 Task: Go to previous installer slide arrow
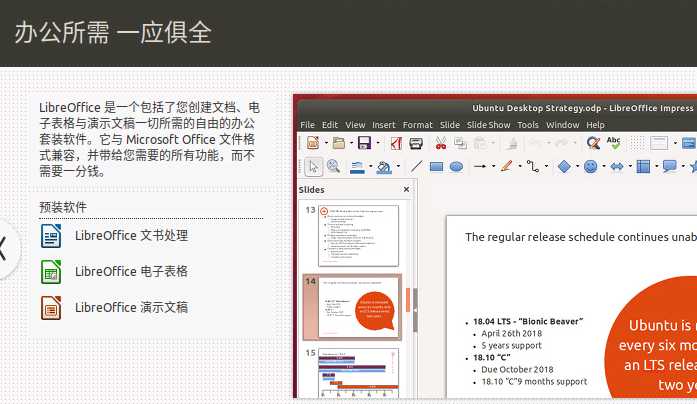[x=5, y=249]
